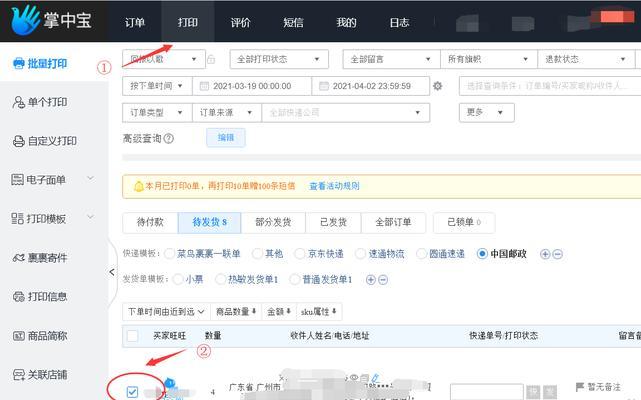This screenshot has height=400, width=641.
Task: Select 普通发货单1 delivery note radio
Action: pos(294,280)
